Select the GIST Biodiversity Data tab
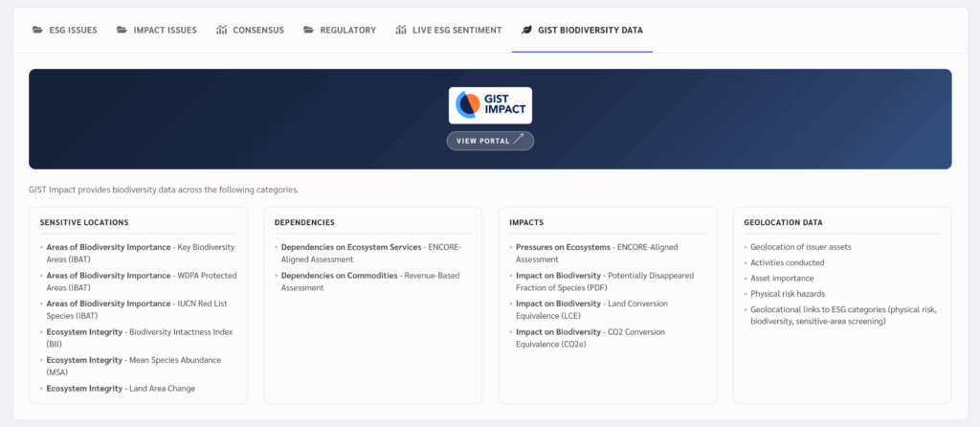Viewport: 980px width, 427px height. click(590, 31)
